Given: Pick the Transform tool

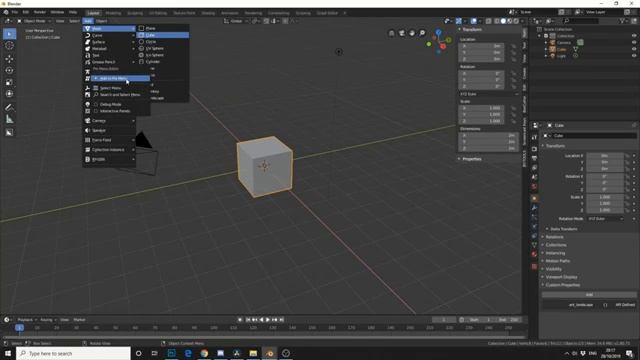Looking at the screenshot, I should click(x=9, y=93).
